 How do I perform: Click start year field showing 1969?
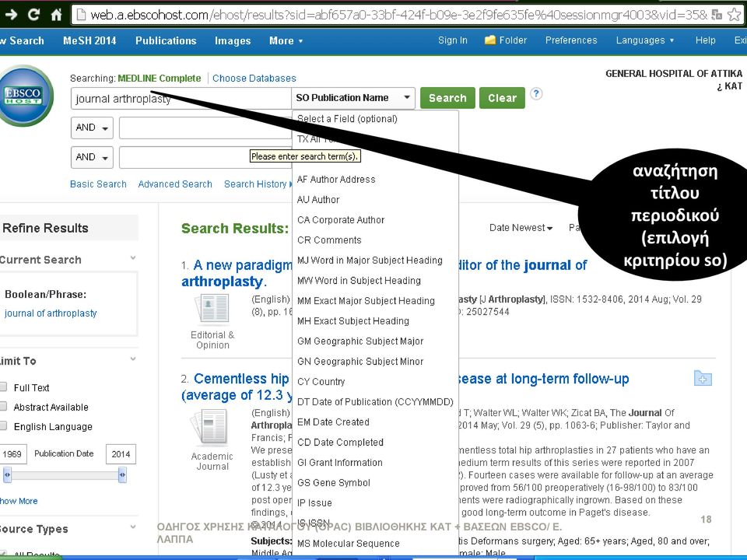[x=13, y=453]
